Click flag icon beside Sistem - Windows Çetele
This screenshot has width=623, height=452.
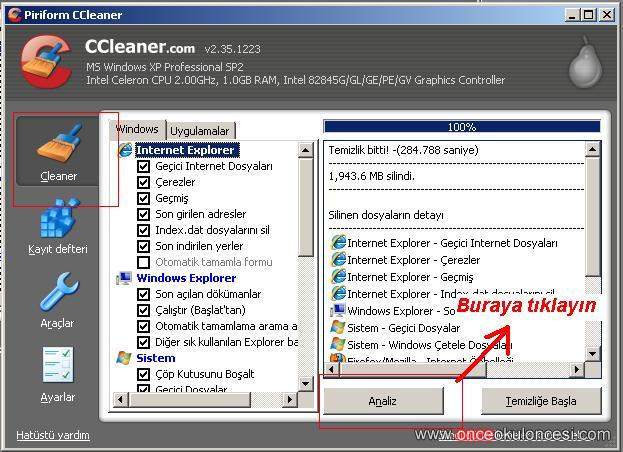click(338, 344)
